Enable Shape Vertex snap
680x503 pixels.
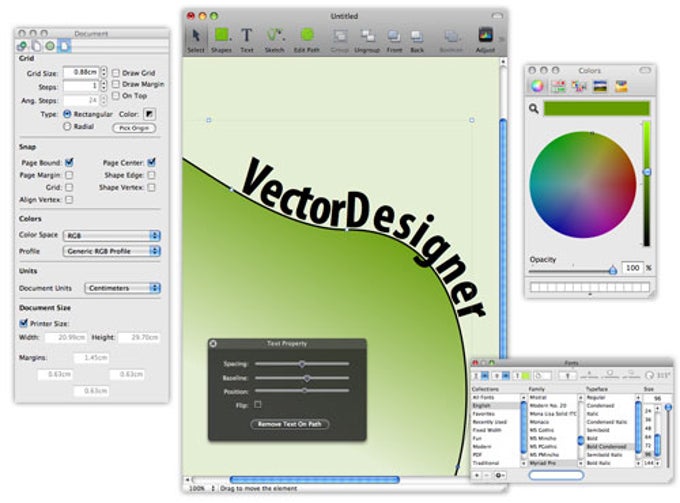(151, 187)
